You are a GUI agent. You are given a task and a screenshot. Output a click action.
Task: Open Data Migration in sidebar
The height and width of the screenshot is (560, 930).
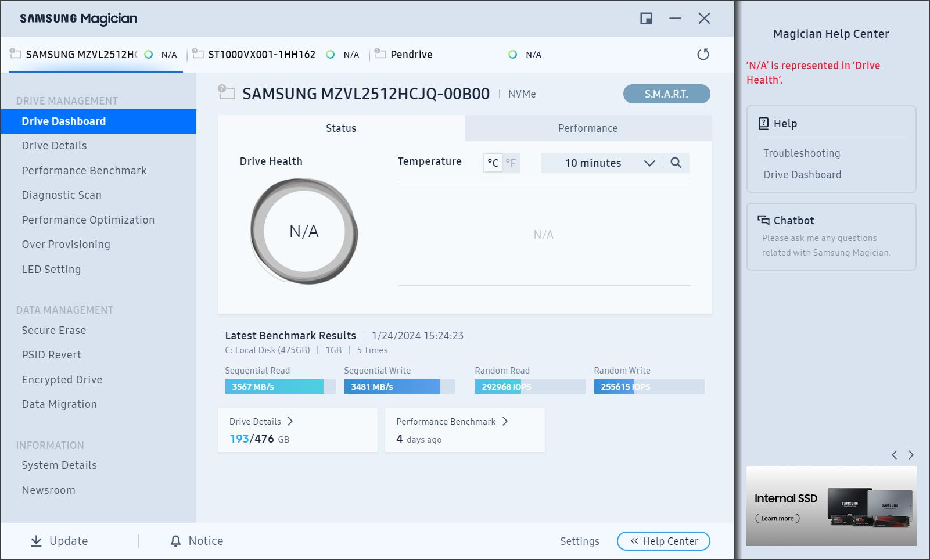point(59,404)
